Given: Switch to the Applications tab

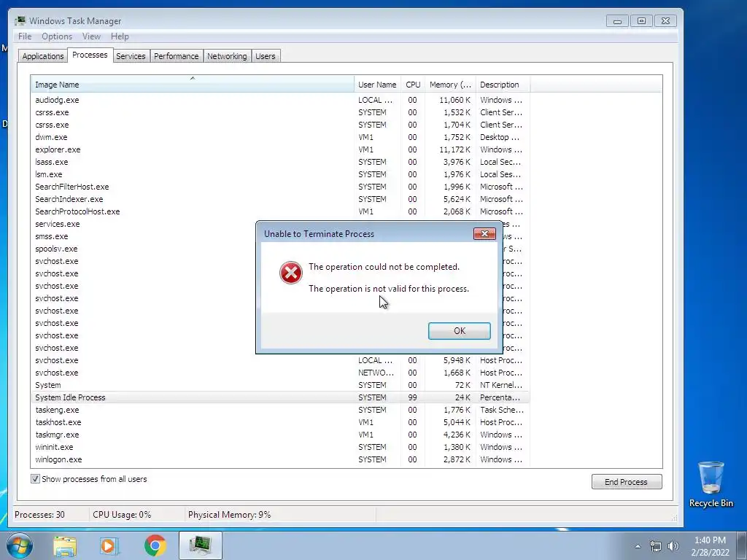Looking at the screenshot, I should (x=43, y=56).
